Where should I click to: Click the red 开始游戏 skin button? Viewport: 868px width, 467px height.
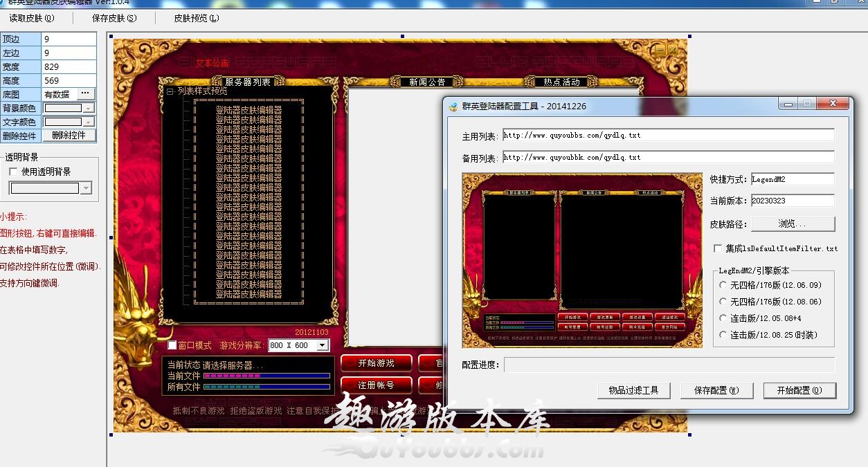tap(376, 363)
